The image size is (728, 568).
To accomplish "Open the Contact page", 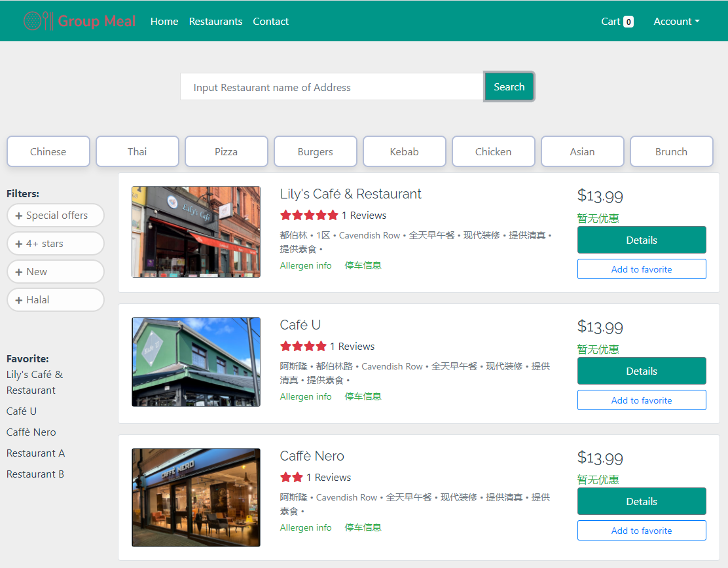I will pos(270,22).
